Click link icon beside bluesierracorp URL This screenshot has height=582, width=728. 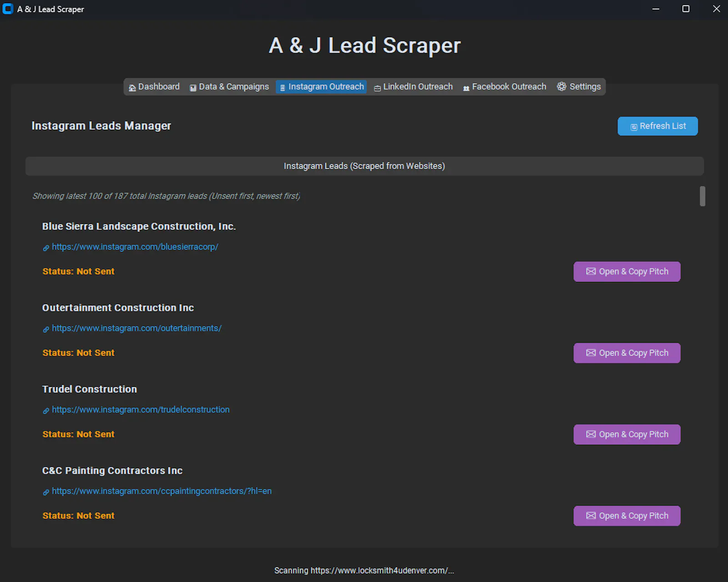tap(46, 248)
